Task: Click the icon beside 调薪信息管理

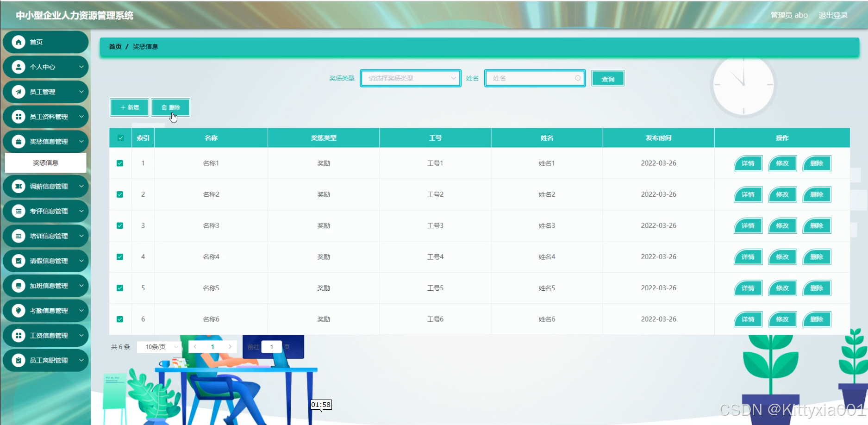Action: (19, 187)
